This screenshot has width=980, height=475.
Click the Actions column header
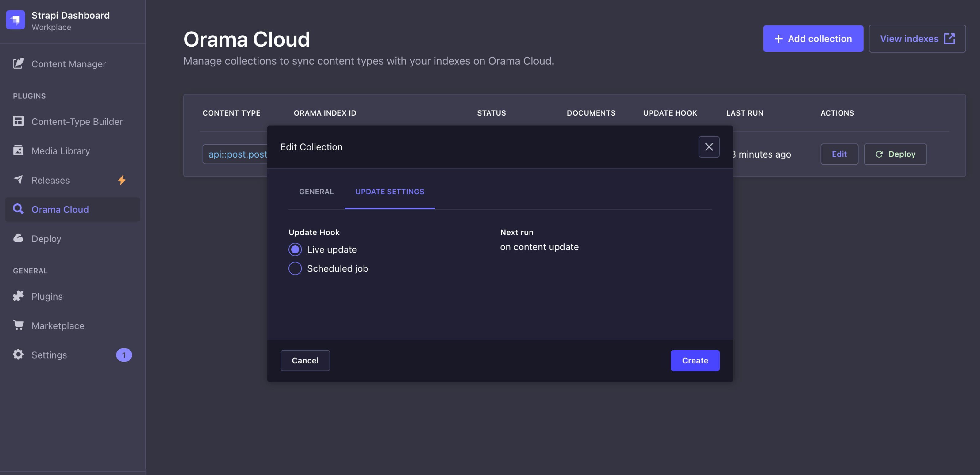[837, 113]
